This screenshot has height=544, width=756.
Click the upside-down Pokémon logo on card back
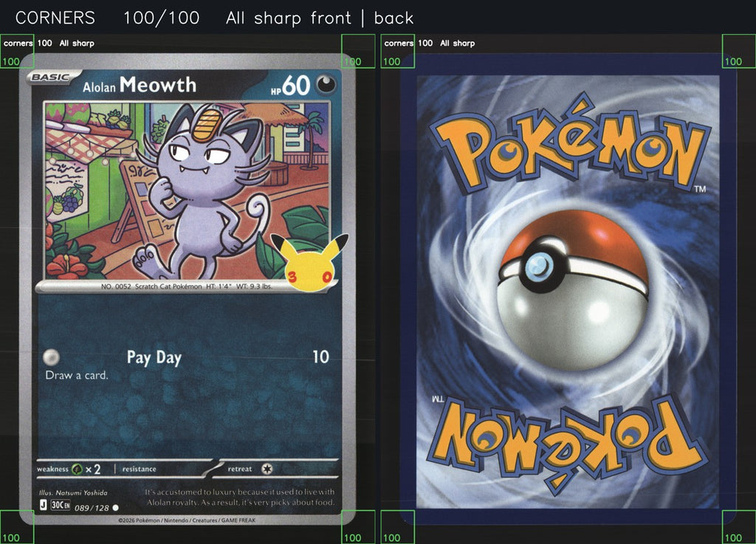tap(568, 444)
